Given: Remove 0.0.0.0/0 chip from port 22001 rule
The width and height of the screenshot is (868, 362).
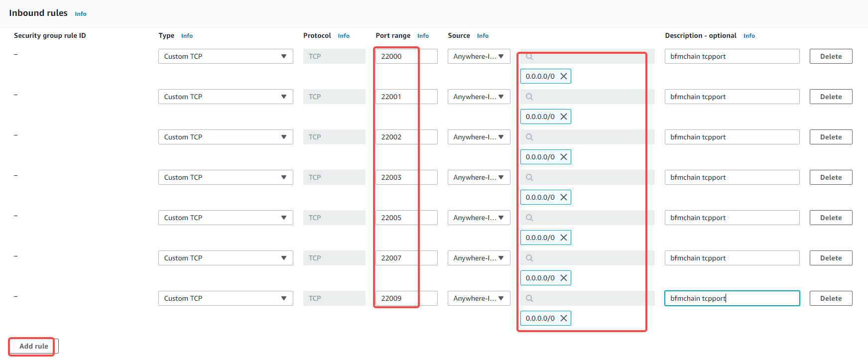Looking at the screenshot, I should click(563, 117).
